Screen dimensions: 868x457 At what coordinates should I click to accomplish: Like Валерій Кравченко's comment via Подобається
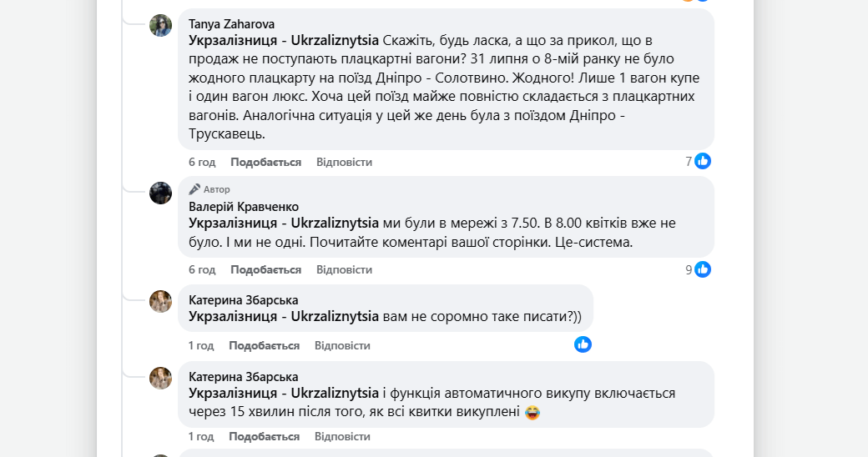265,270
